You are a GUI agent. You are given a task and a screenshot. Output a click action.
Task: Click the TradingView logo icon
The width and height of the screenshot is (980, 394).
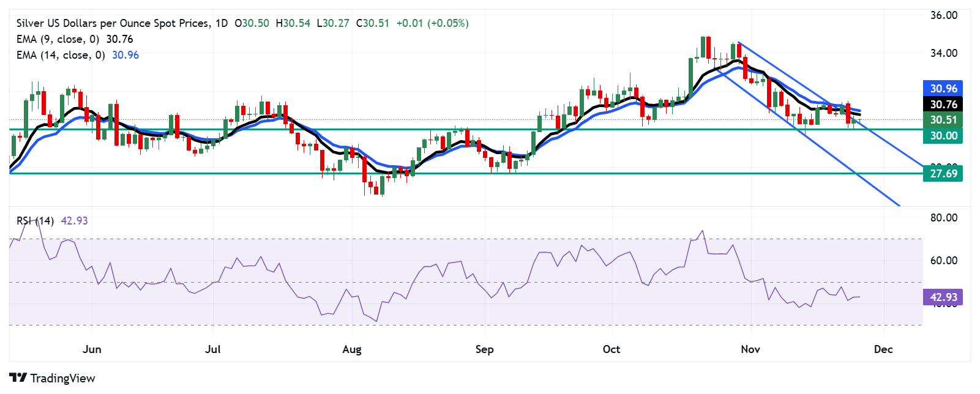18,378
